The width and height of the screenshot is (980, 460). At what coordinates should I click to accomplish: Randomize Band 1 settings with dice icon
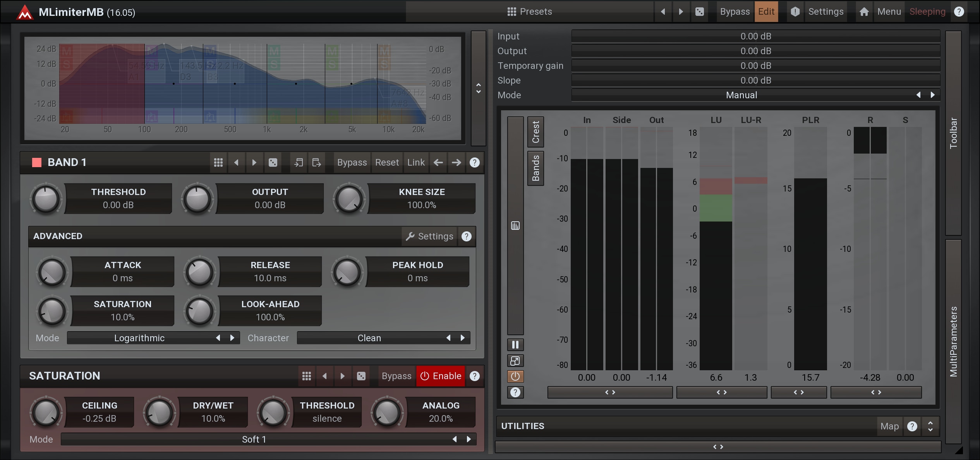tap(273, 162)
